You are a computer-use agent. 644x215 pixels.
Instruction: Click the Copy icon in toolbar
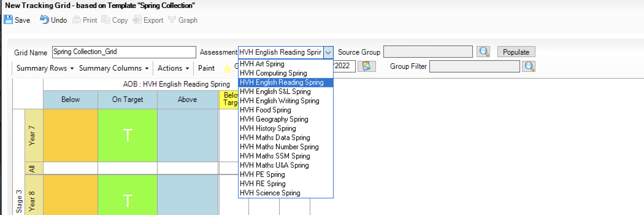tap(106, 20)
